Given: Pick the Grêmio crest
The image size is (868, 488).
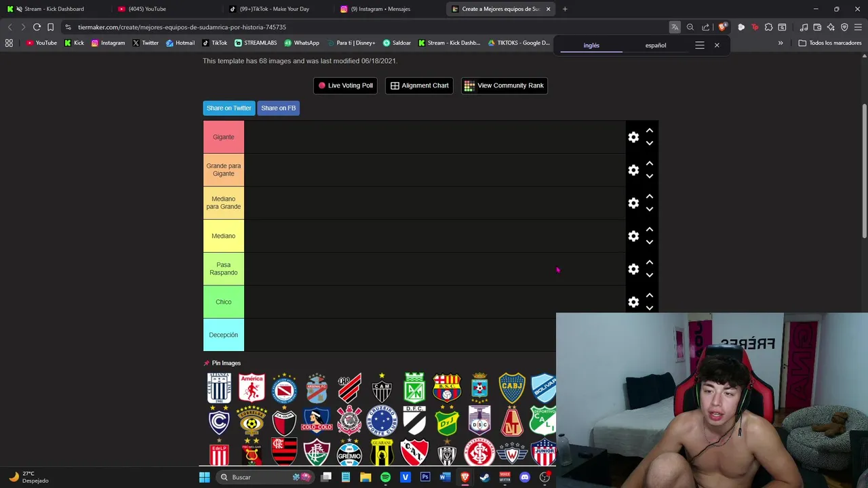Looking at the screenshot, I should coord(349,452).
